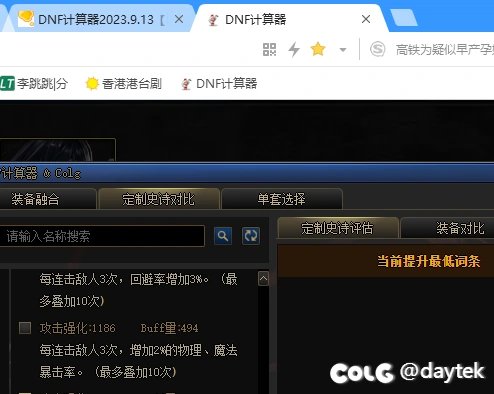Viewport: 494px width, 394px height.
Task: Click the yellow star bookmark icon
Action: click(x=318, y=49)
